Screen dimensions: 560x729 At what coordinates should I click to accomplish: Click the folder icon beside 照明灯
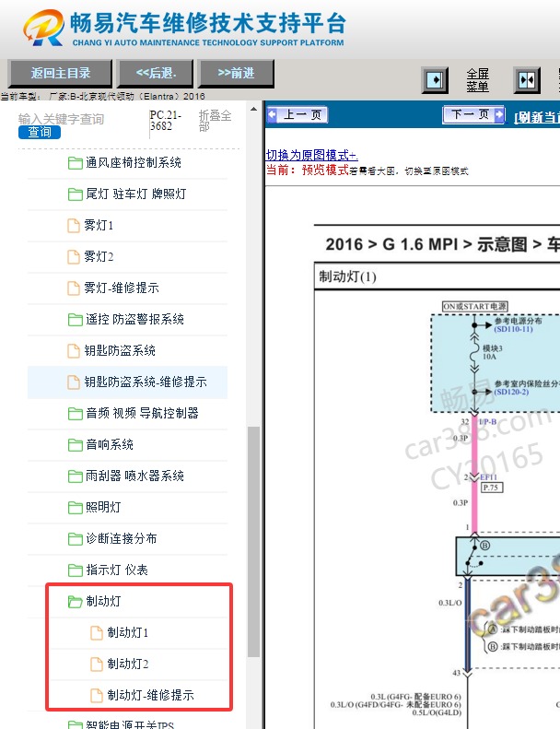coord(76,507)
